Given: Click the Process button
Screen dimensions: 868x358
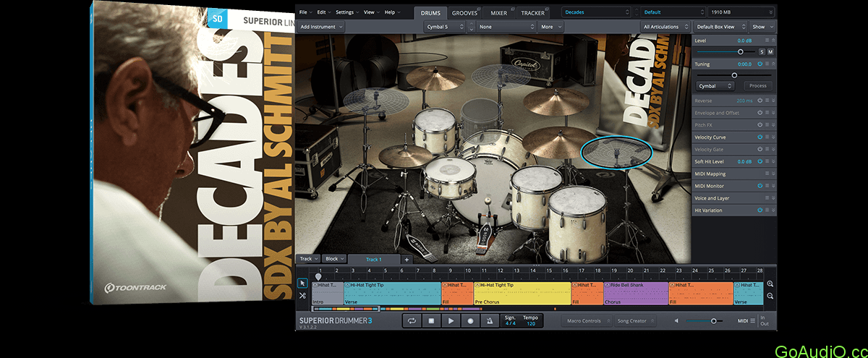Looking at the screenshot, I should pos(758,85).
